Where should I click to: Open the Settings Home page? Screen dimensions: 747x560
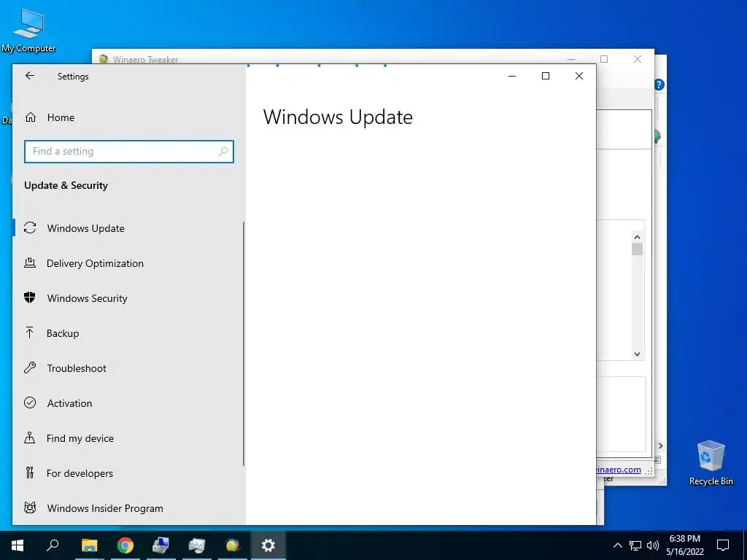61,117
